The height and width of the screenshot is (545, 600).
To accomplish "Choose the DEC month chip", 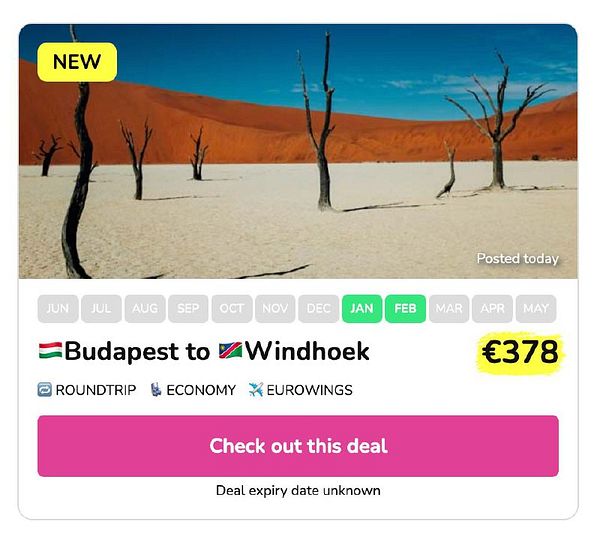I will coord(318,308).
